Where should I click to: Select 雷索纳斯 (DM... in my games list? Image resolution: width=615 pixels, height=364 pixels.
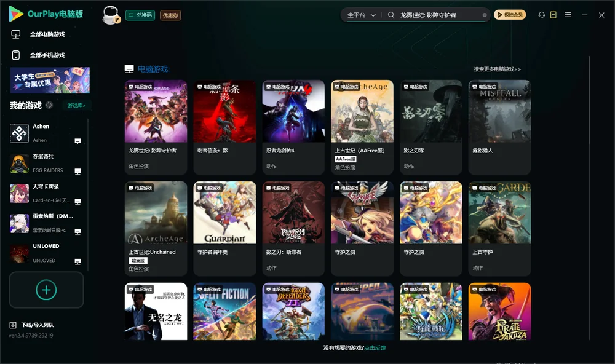pyautogui.click(x=46, y=223)
